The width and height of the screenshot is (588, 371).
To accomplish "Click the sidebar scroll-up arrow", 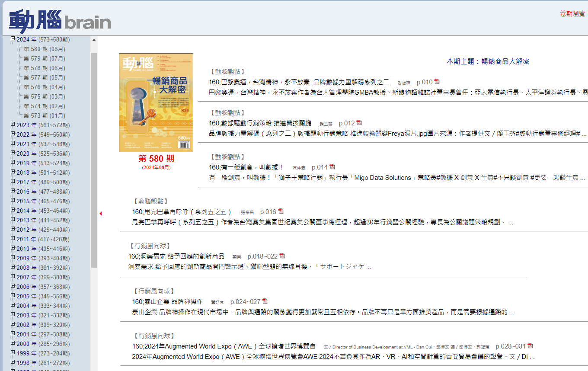I will point(94,40).
